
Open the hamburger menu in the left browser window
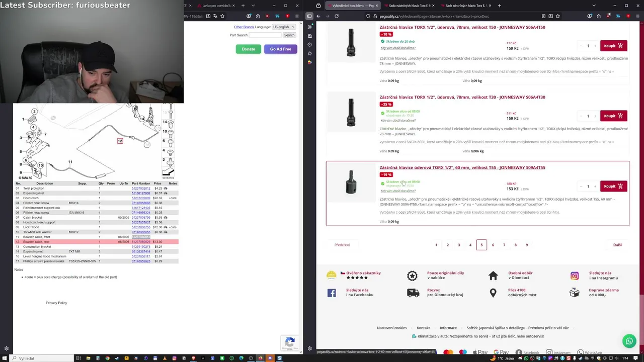pos(297,16)
